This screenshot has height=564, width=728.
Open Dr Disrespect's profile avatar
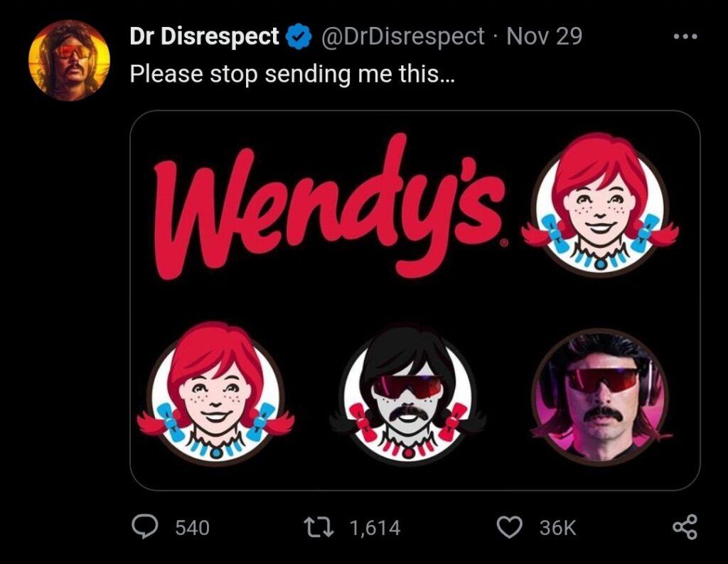pyautogui.click(x=69, y=60)
